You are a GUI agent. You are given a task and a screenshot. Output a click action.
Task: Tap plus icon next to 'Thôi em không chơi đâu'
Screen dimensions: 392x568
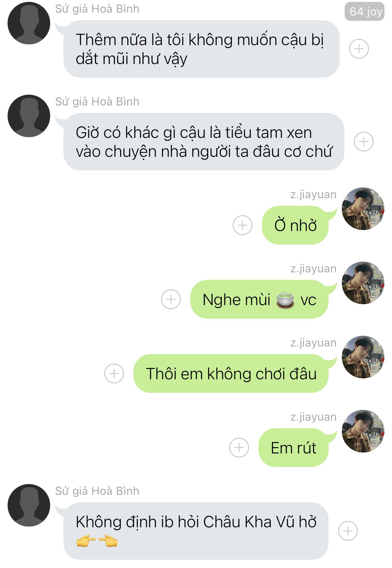click(x=114, y=373)
